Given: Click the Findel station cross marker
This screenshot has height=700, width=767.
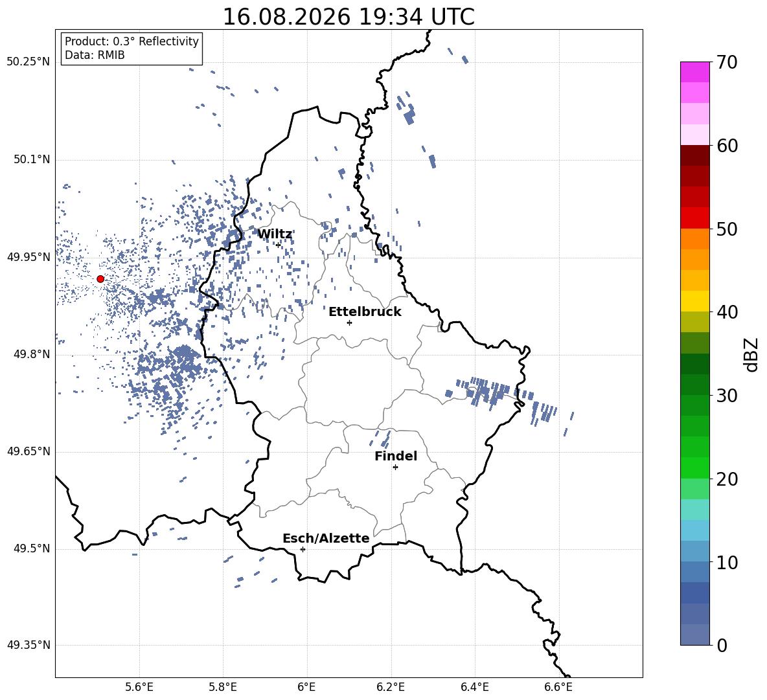Looking at the screenshot, I should (x=395, y=468).
